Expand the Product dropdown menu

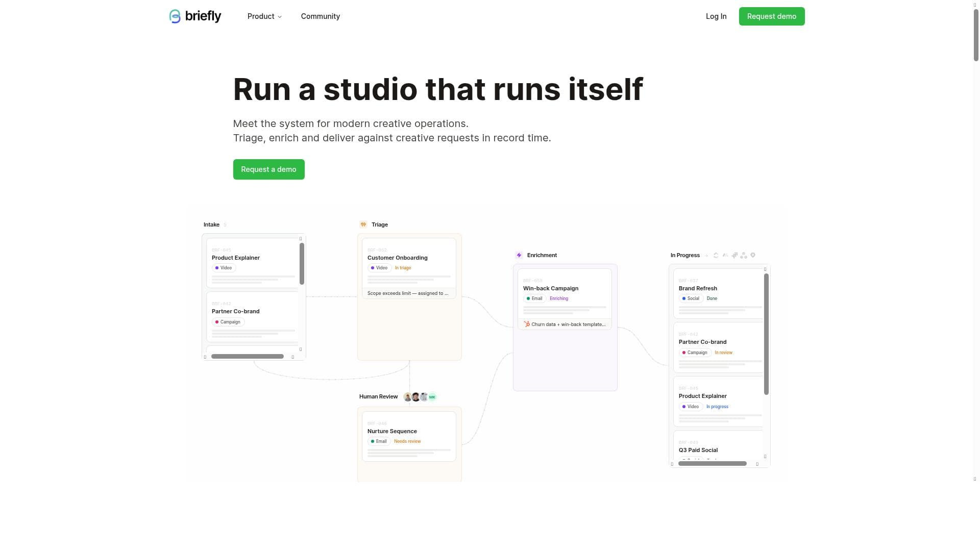[x=264, y=16]
